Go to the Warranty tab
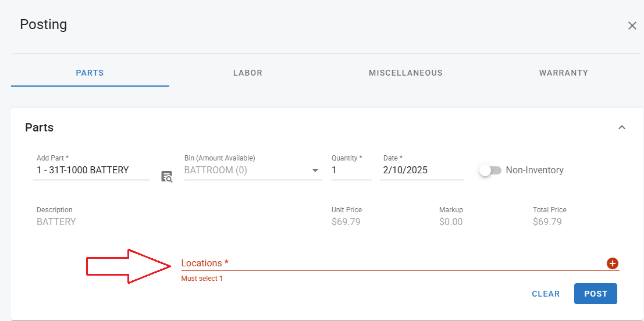644x321 pixels. coord(563,73)
